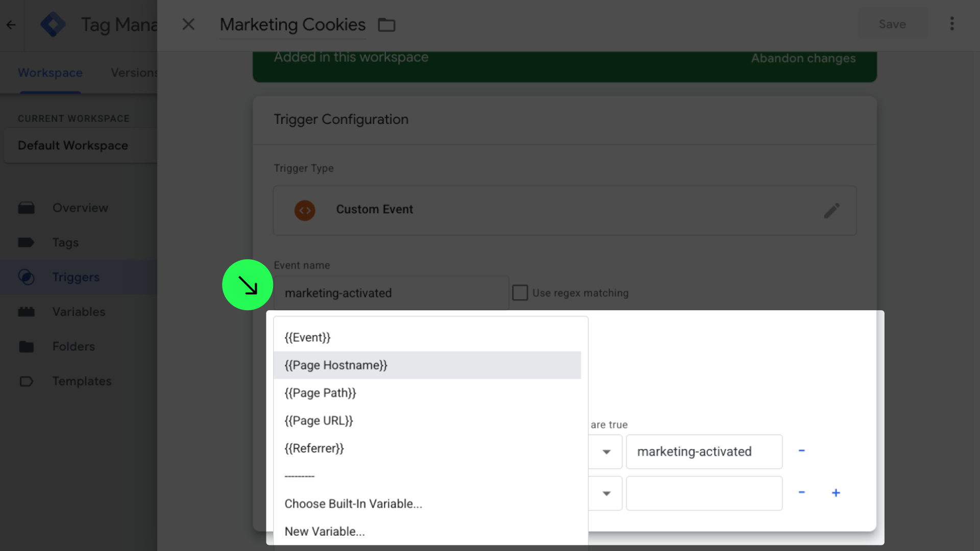Click the folder icon beside Marketing Cookies

(x=386, y=24)
